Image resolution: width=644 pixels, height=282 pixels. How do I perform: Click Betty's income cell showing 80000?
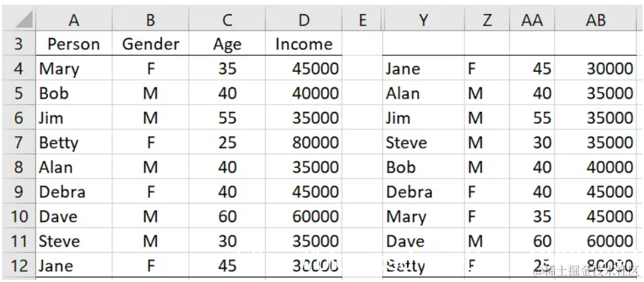tap(304, 143)
